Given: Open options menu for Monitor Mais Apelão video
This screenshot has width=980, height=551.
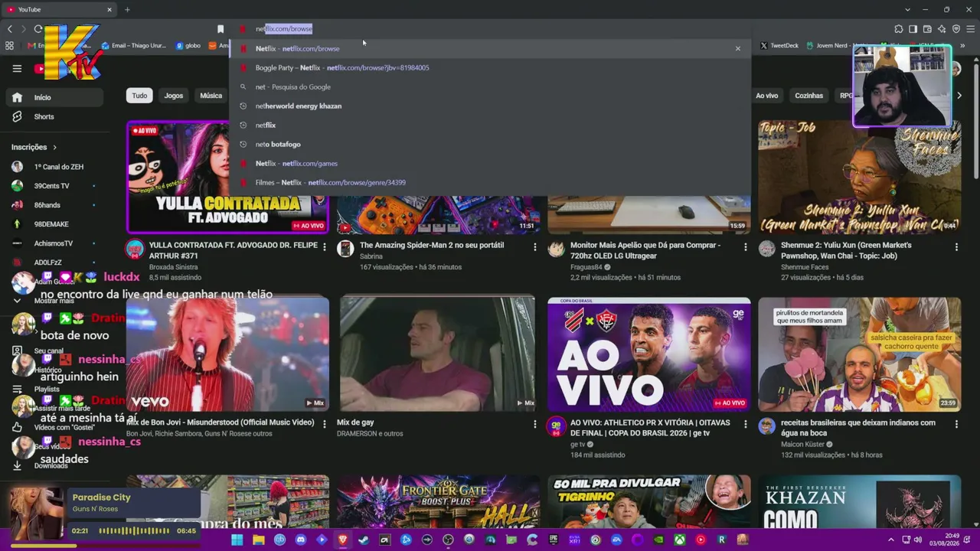Looking at the screenshot, I should 746,247.
